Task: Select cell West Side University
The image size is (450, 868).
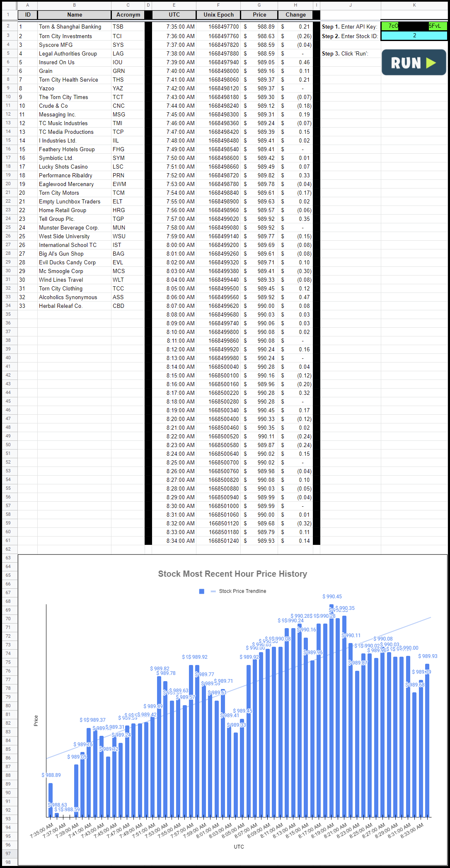Action: [x=75, y=236]
